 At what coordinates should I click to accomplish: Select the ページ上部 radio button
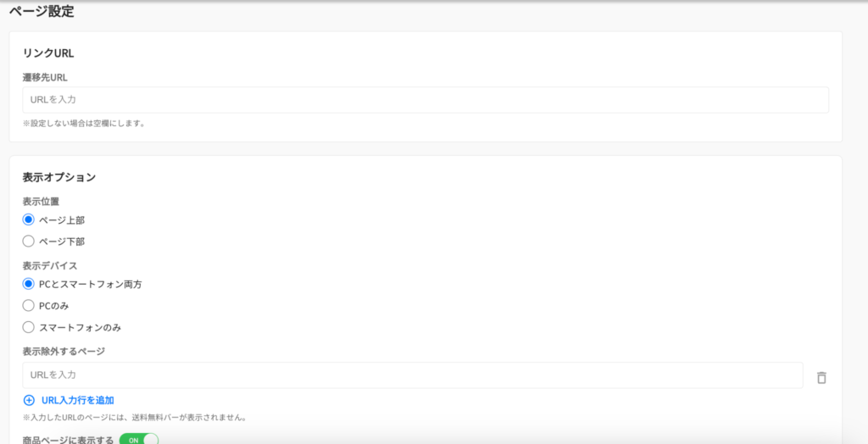(x=29, y=219)
